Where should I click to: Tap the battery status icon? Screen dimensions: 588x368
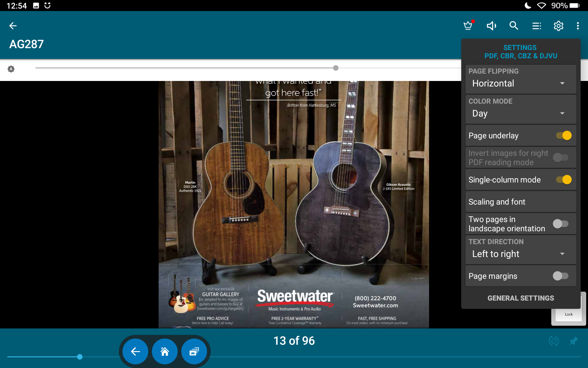coord(575,6)
